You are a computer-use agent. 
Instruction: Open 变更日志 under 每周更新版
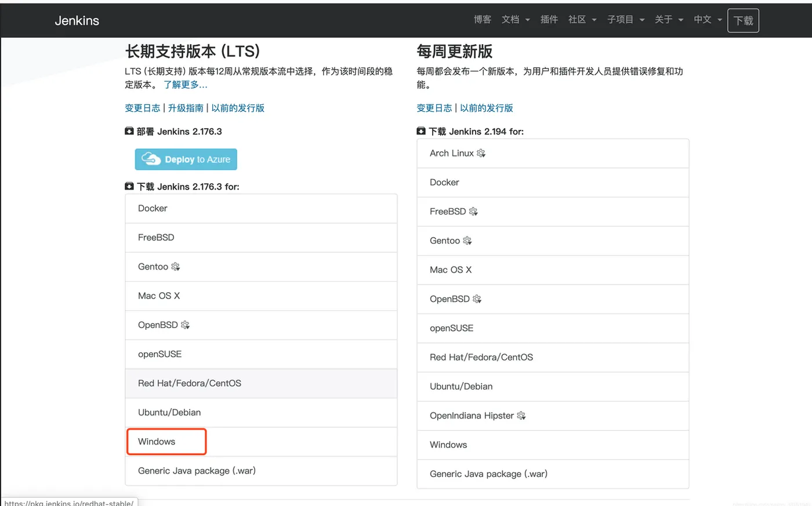(x=434, y=108)
